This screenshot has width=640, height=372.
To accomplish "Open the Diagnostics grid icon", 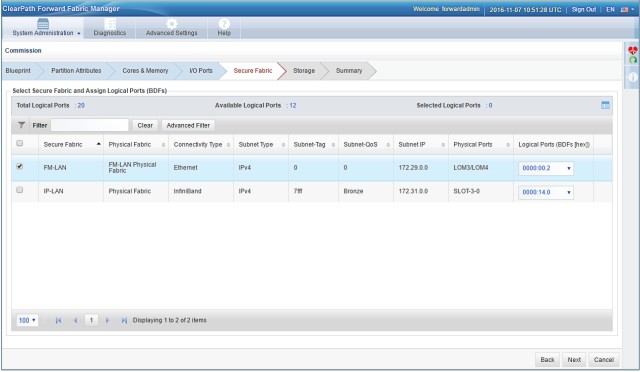I will point(110,24).
